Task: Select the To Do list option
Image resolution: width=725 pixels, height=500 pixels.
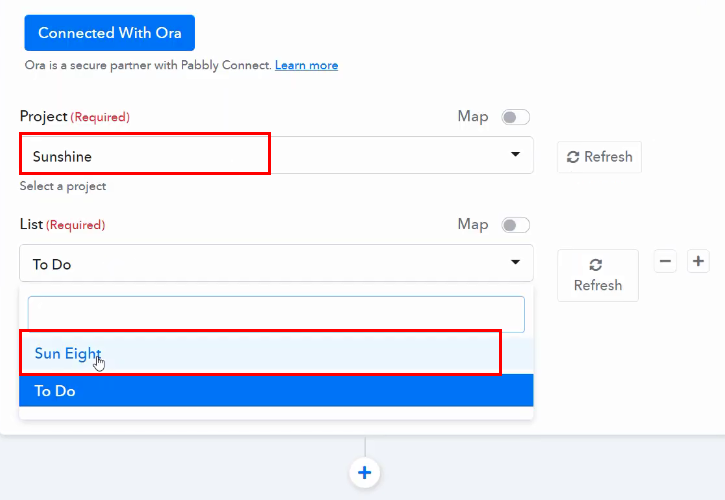Action: pyautogui.click(x=276, y=391)
